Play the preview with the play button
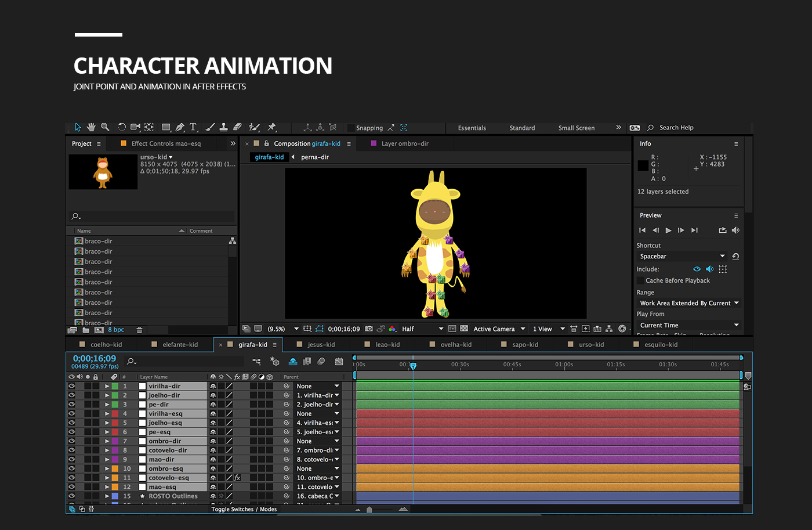Image resolution: width=812 pixels, height=530 pixels. tap(668, 230)
